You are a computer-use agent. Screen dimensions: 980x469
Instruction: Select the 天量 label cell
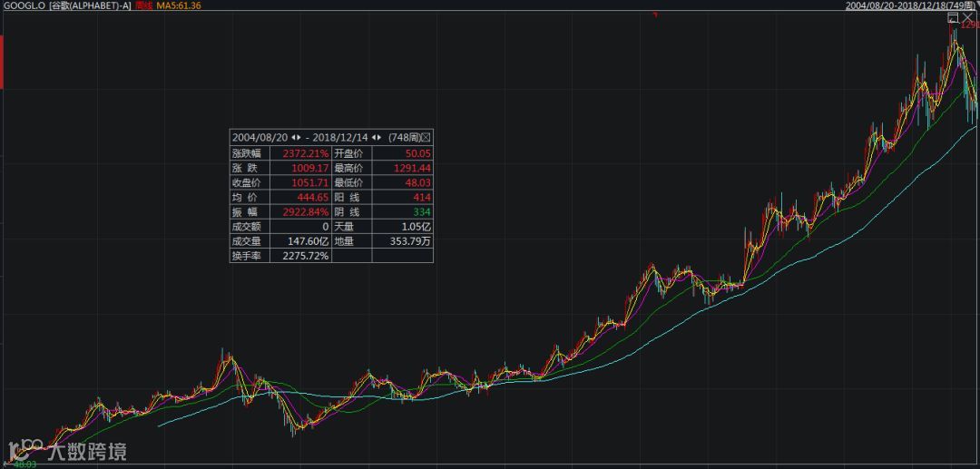click(x=352, y=227)
